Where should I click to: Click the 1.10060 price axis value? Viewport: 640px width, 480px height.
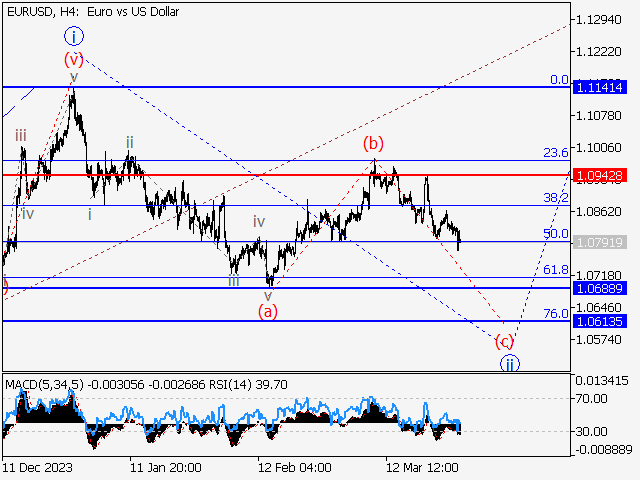598,147
